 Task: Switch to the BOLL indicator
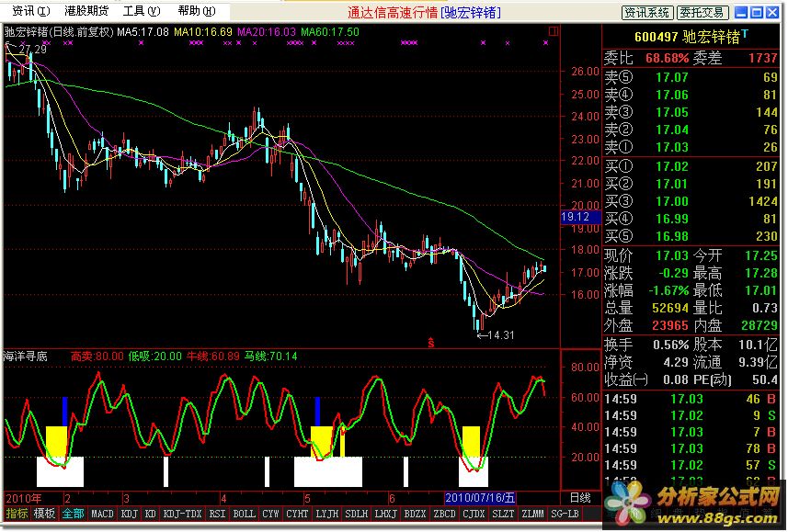(x=244, y=514)
